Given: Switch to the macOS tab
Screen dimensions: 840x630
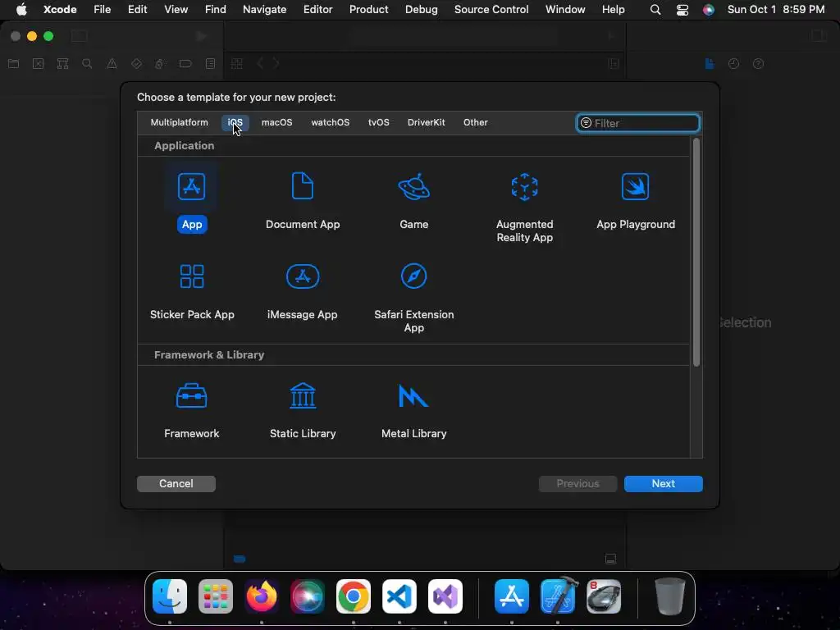Looking at the screenshot, I should tap(276, 122).
